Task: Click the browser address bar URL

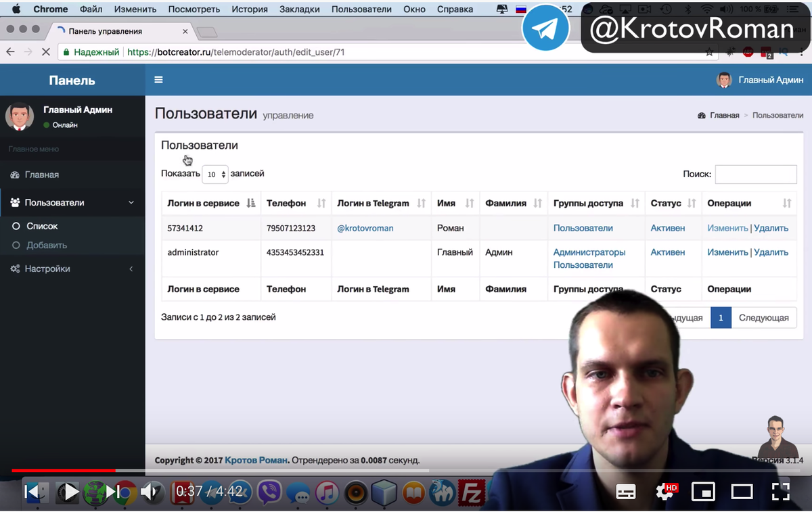Action: pyautogui.click(x=236, y=52)
